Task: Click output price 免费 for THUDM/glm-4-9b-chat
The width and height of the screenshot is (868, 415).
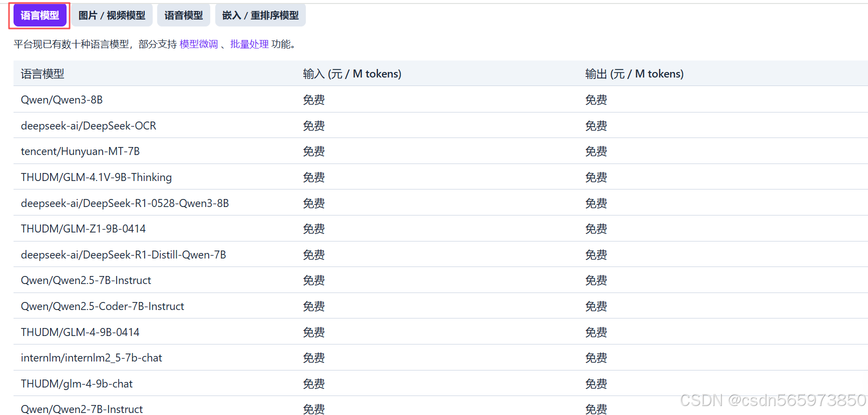Action: click(596, 383)
